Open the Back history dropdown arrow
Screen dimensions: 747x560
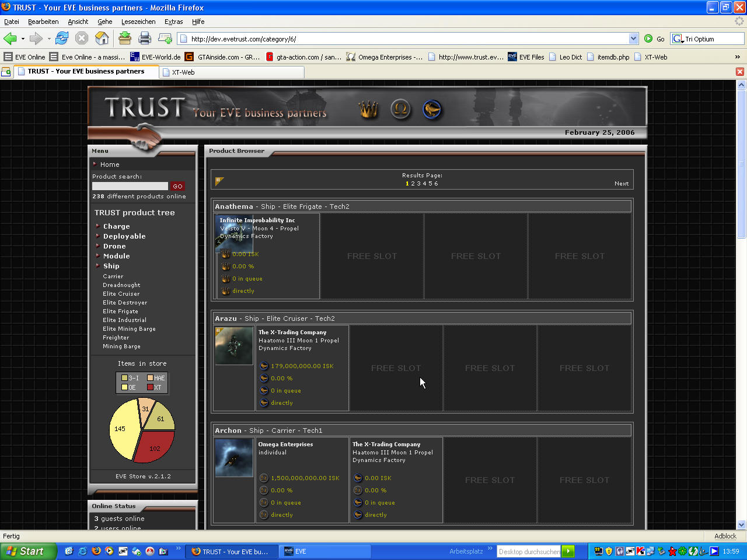click(x=23, y=39)
